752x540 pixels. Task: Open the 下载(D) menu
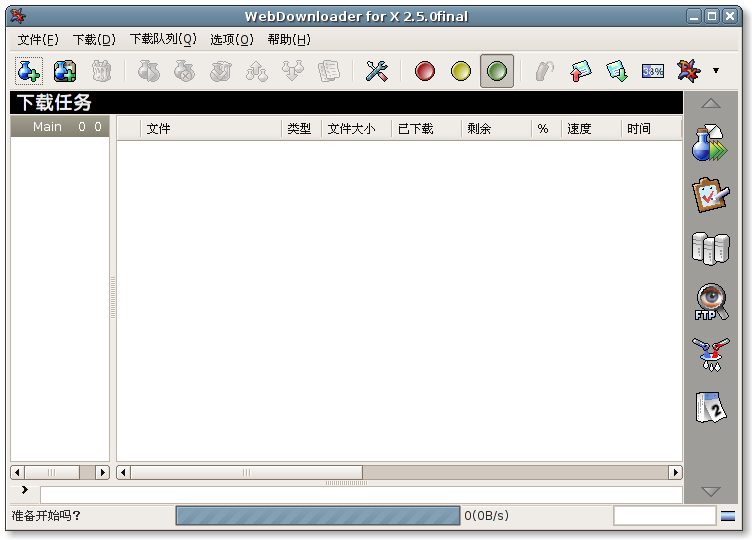click(x=94, y=39)
